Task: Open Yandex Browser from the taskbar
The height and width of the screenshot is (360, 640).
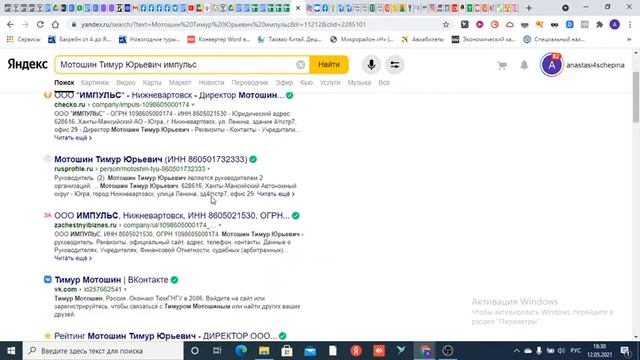Action: pyautogui.click(x=356, y=351)
